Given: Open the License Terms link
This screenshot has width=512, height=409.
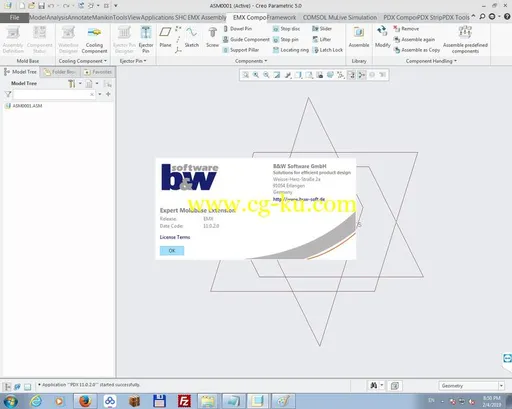Looking at the screenshot, I should coord(175,237).
